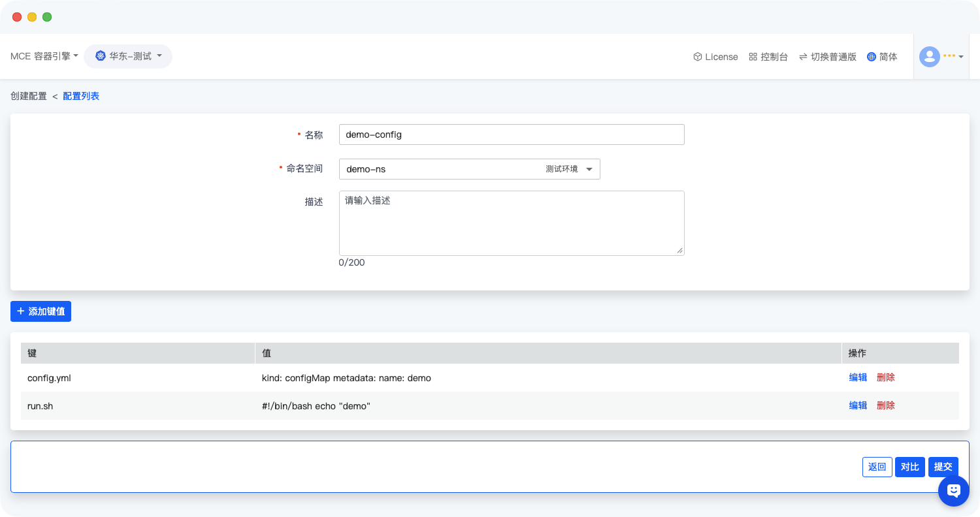This screenshot has width=980, height=517.
Task: Open the 控制台 grid icon
Action: point(753,57)
